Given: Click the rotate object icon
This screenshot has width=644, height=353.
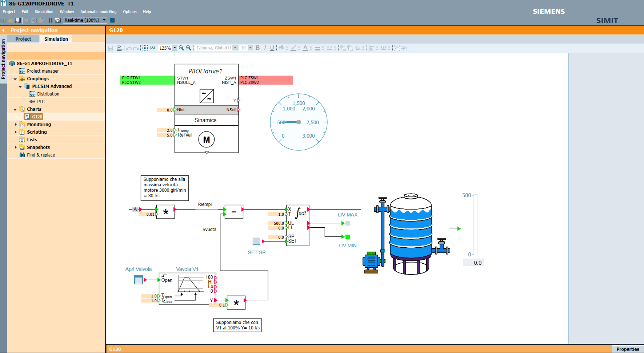Looking at the screenshot, I should point(358,48).
